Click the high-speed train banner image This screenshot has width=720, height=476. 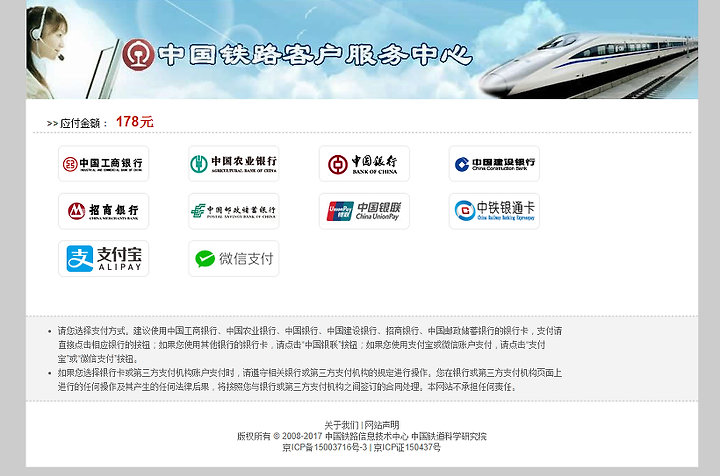click(x=588, y=64)
